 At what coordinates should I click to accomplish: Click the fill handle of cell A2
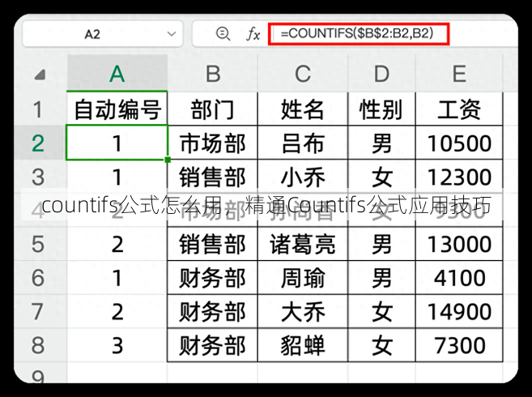click(x=168, y=160)
